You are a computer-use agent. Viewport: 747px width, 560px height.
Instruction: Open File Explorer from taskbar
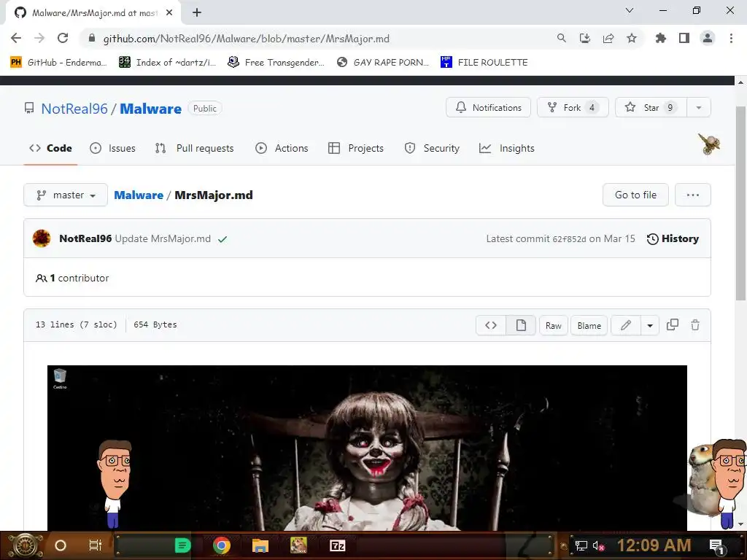260,545
